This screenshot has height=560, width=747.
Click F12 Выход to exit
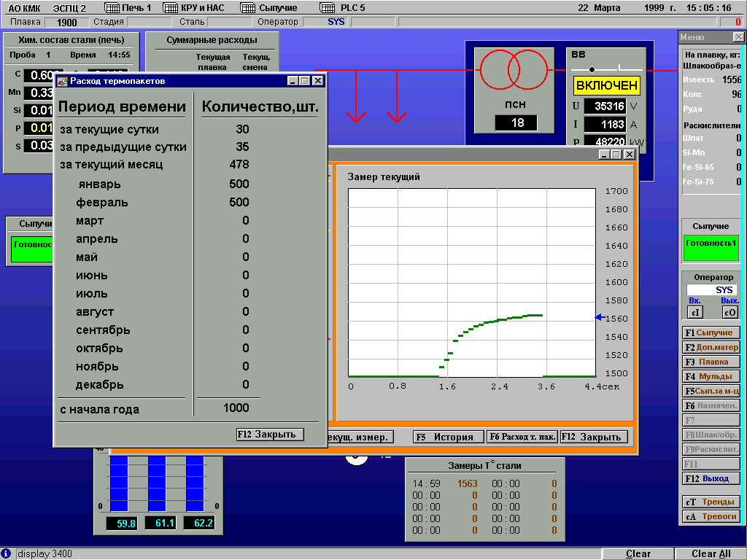[711, 478]
